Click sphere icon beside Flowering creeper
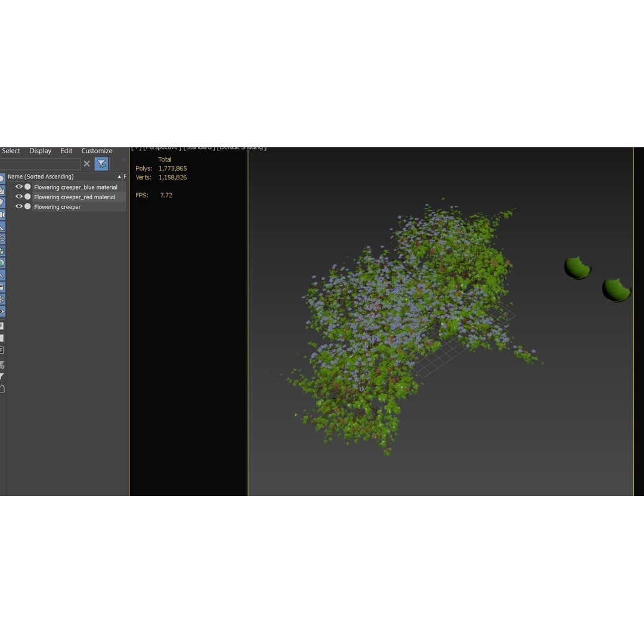This screenshot has width=644, height=644. click(x=27, y=206)
